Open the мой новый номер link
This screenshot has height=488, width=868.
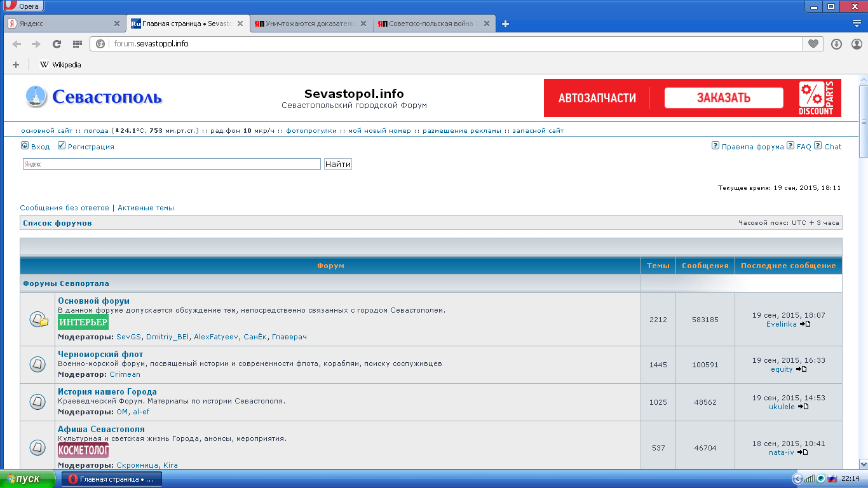point(379,131)
